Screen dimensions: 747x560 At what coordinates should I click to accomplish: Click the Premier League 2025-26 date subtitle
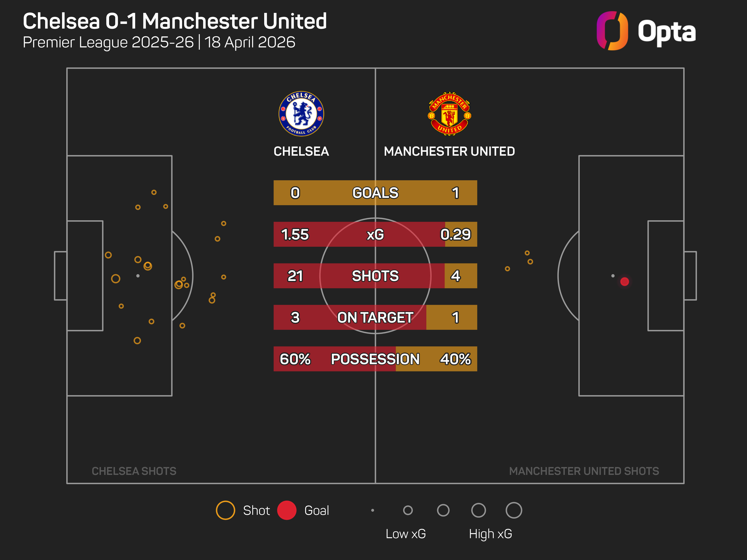coord(159,43)
